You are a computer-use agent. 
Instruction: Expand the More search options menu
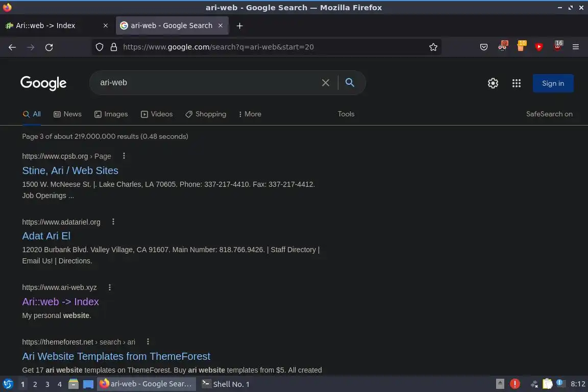(250, 114)
